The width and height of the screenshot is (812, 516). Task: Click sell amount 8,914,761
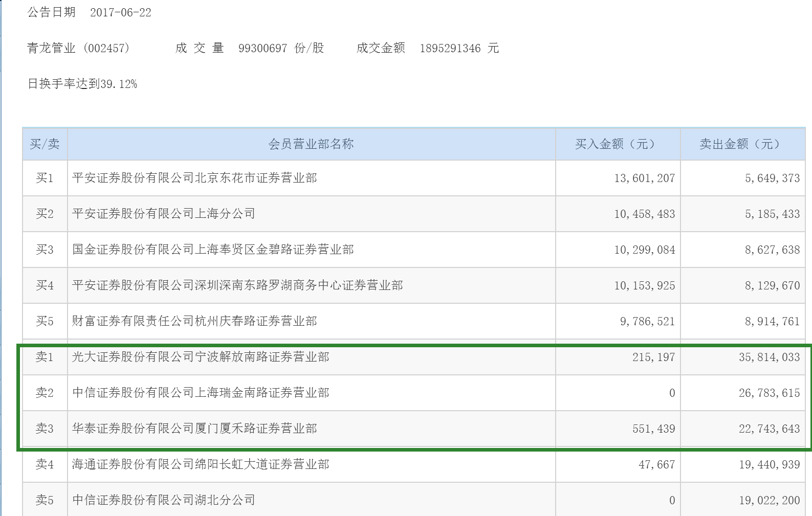(773, 321)
